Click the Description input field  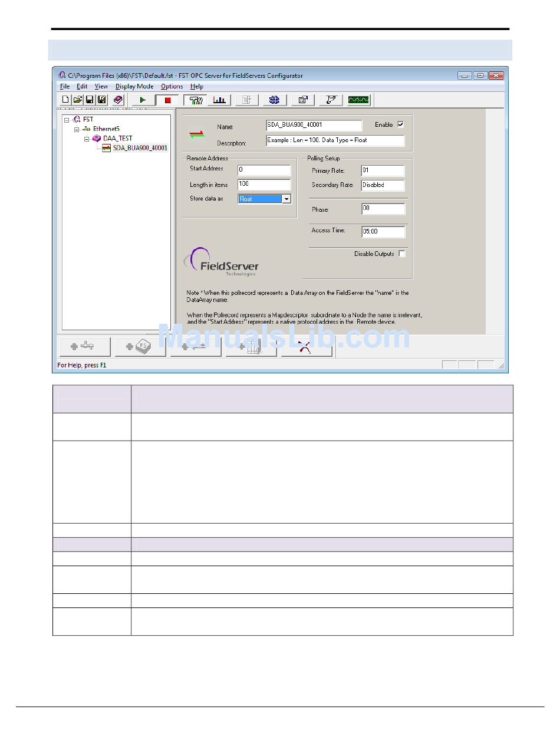pyautogui.click(x=335, y=140)
